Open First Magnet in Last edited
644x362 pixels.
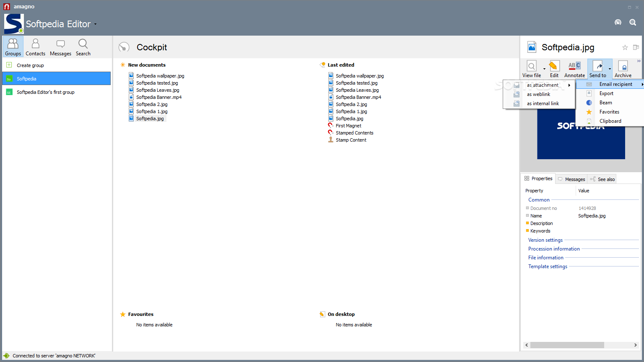(x=348, y=126)
